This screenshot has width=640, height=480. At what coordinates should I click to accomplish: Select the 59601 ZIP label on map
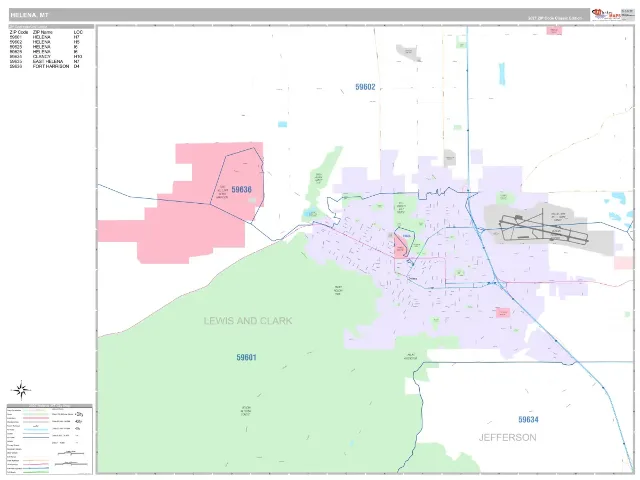tap(247, 358)
